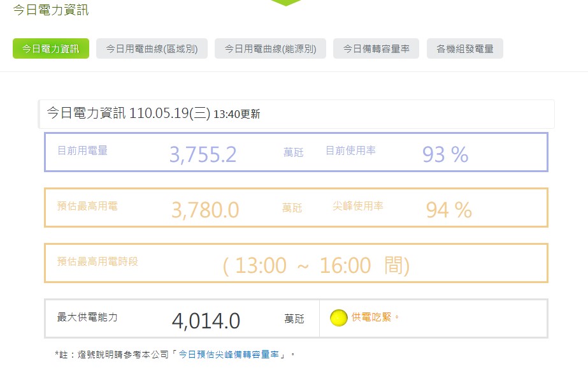Open the 各機組發電量 tab
Image resolution: width=588 pixels, height=373 pixels.
point(465,48)
